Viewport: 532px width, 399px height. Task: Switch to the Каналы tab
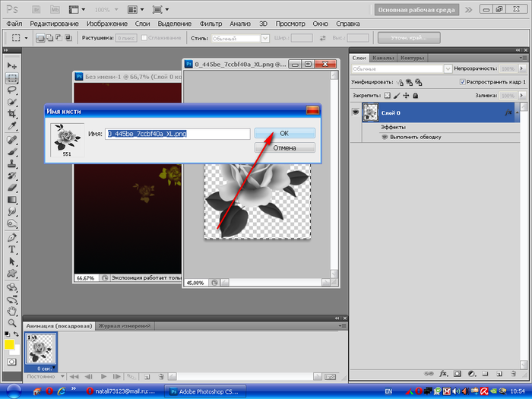pyautogui.click(x=384, y=58)
